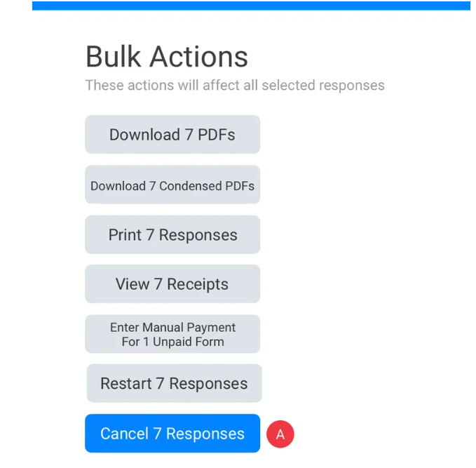Click Download 7 PDFs button
The height and width of the screenshot is (468, 476).
[x=172, y=135]
